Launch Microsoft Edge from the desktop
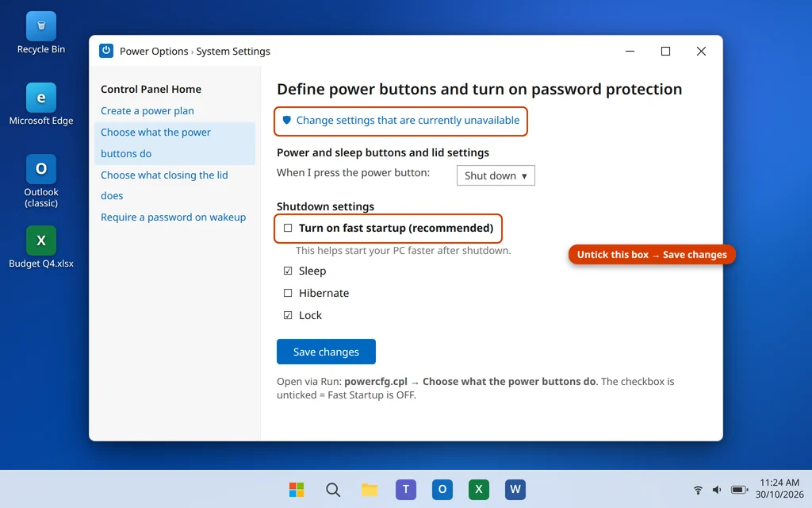Viewport: 812px width, 508px height. (x=41, y=104)
